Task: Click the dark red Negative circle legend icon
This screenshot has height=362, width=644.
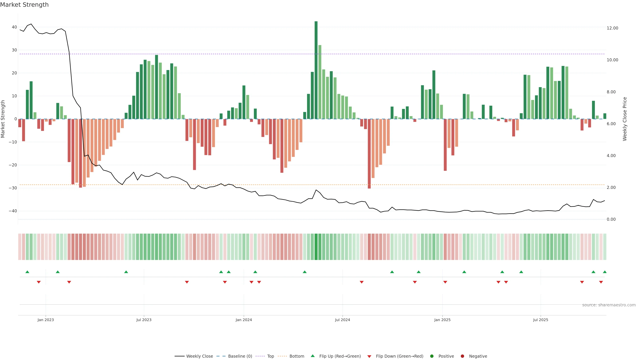Action: click(462, 356)
